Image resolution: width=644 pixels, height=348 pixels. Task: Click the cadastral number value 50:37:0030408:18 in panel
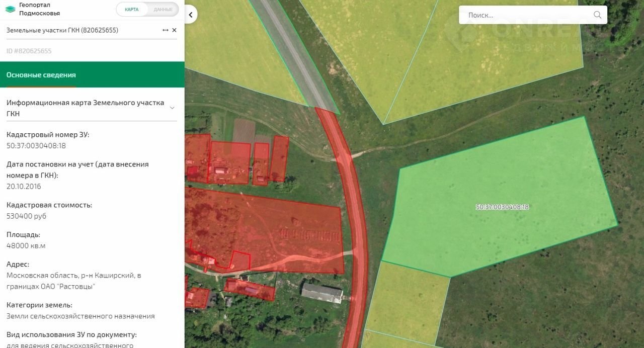pos(36,146)
